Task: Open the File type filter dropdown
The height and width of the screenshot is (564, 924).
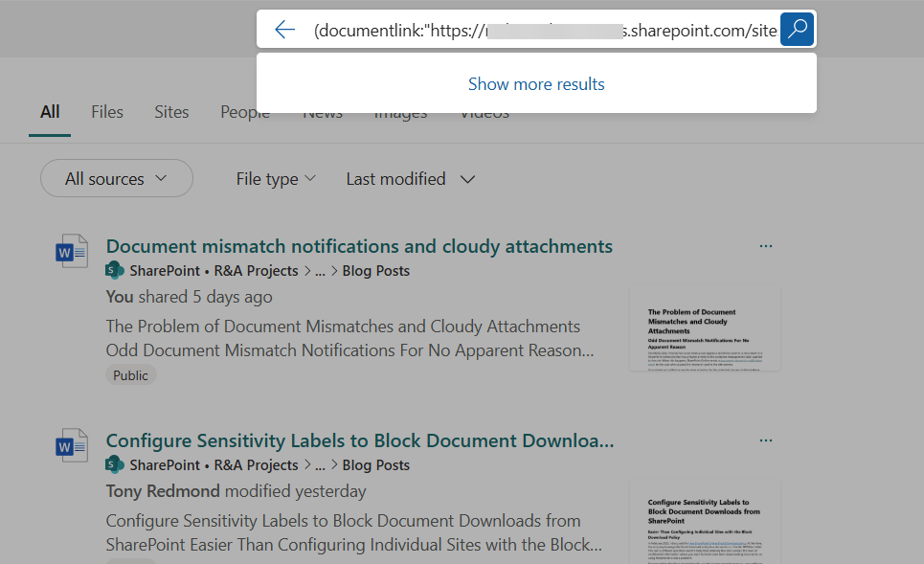Action: [276, 178]
